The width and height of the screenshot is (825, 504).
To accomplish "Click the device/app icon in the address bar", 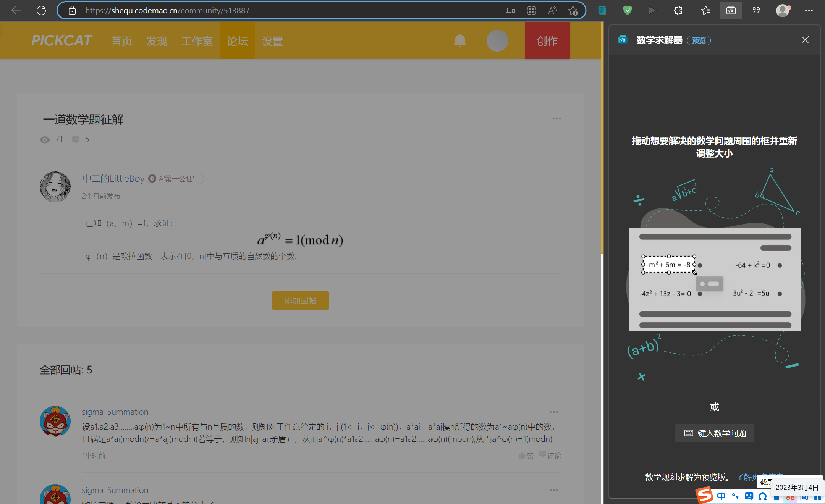I will pyautogui.click(x=511, y=10).
